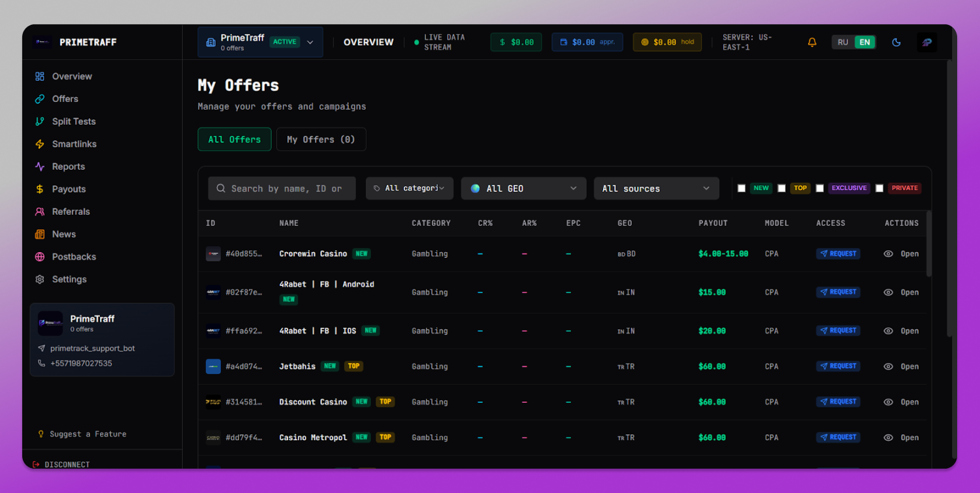
Task: Click the News newspaper icon
Action: 40,234
